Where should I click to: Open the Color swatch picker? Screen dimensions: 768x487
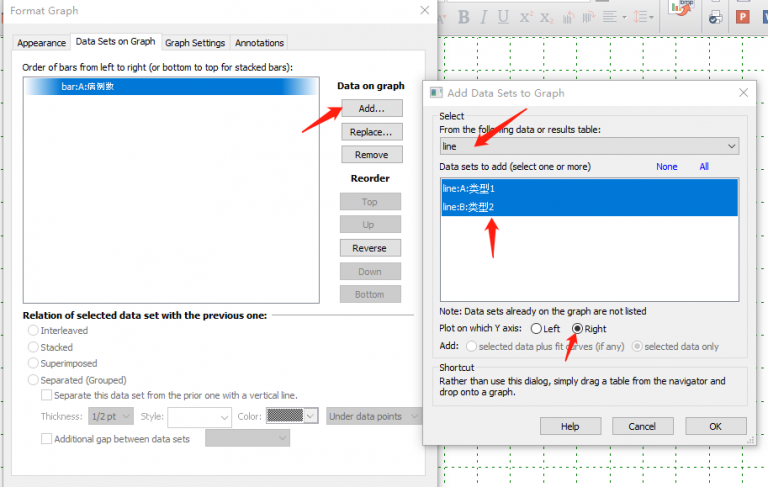pos(292,416)
